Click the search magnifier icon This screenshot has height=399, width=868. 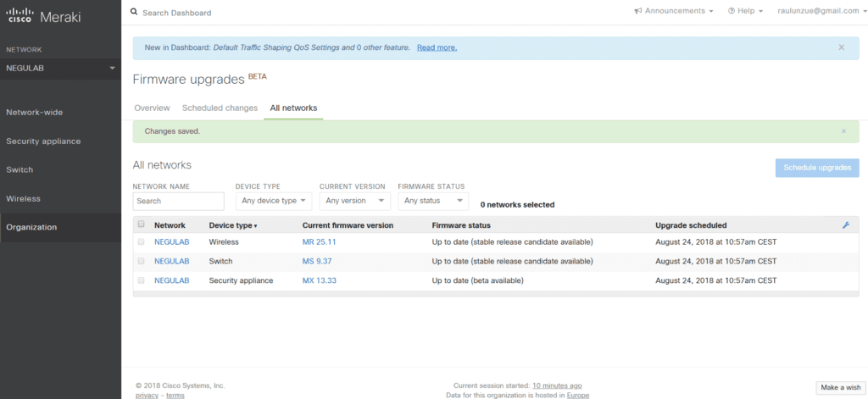[134, 12]
